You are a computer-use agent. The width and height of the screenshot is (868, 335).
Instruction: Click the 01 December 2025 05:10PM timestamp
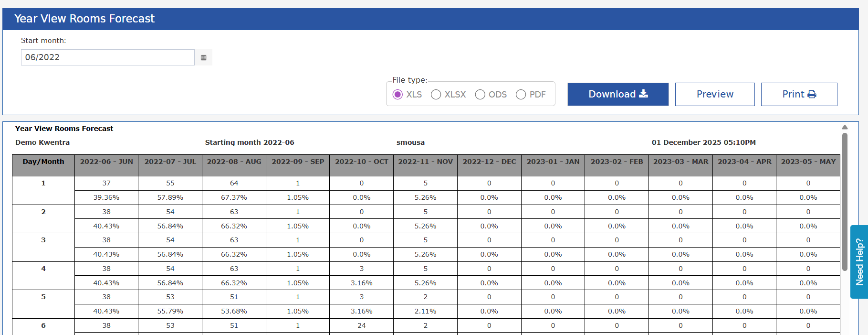click(704, 142)
